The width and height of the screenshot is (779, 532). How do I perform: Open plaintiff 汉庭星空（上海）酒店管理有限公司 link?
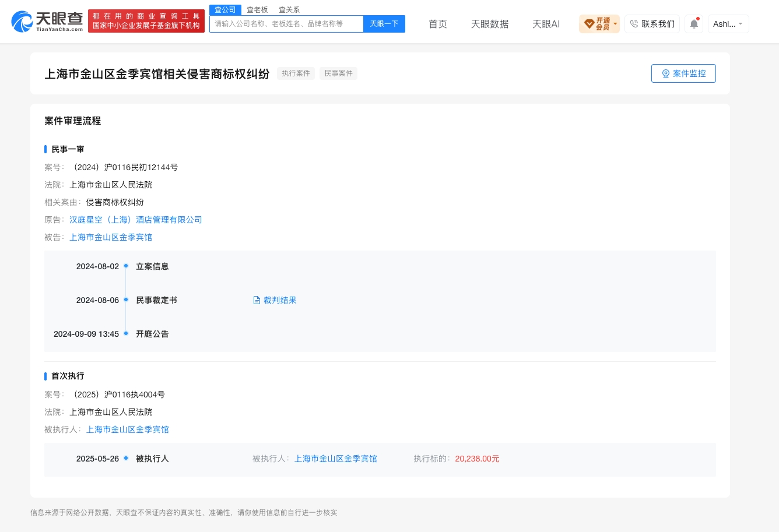(x=136, y=220)
